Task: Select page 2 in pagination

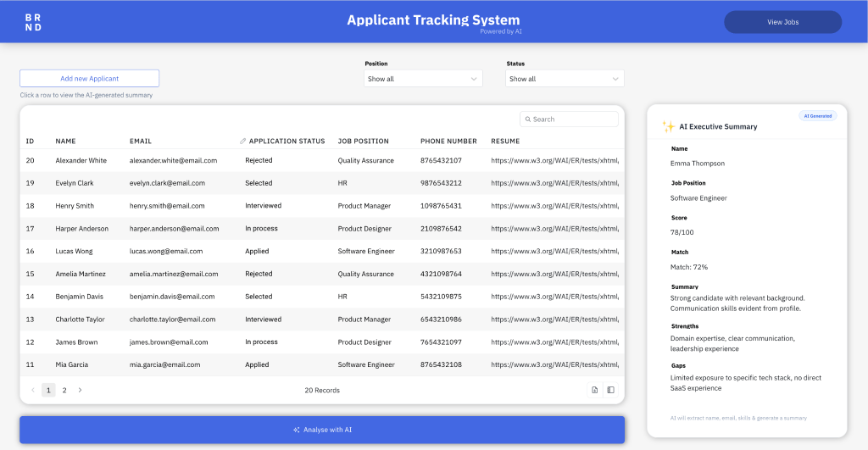Action: (x=64, y=390)
